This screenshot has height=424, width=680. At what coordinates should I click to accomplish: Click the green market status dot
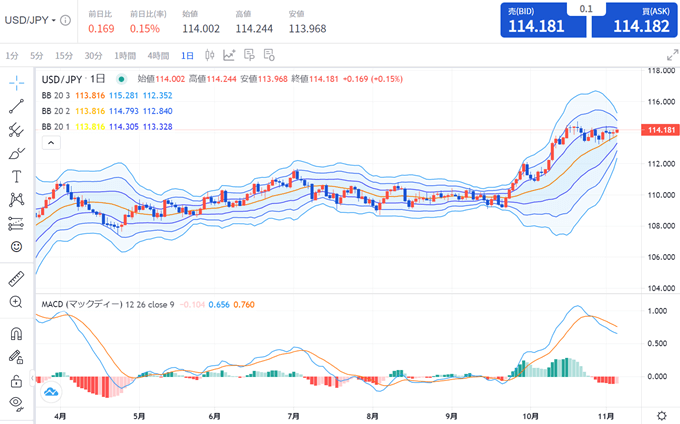tap(121, 79)
